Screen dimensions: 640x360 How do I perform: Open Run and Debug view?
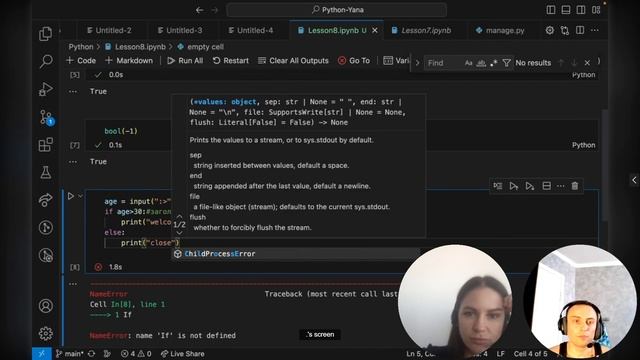click(x=45, y=89)
